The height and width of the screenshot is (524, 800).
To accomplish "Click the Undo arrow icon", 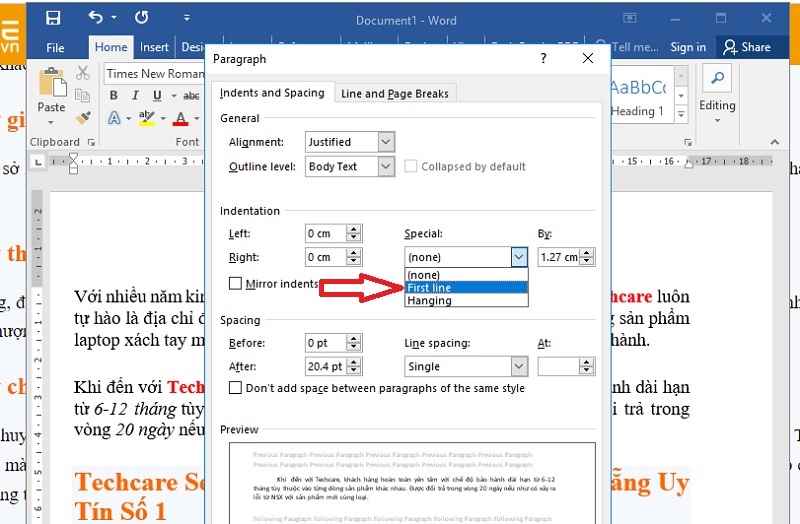I will tap(95, 17).
